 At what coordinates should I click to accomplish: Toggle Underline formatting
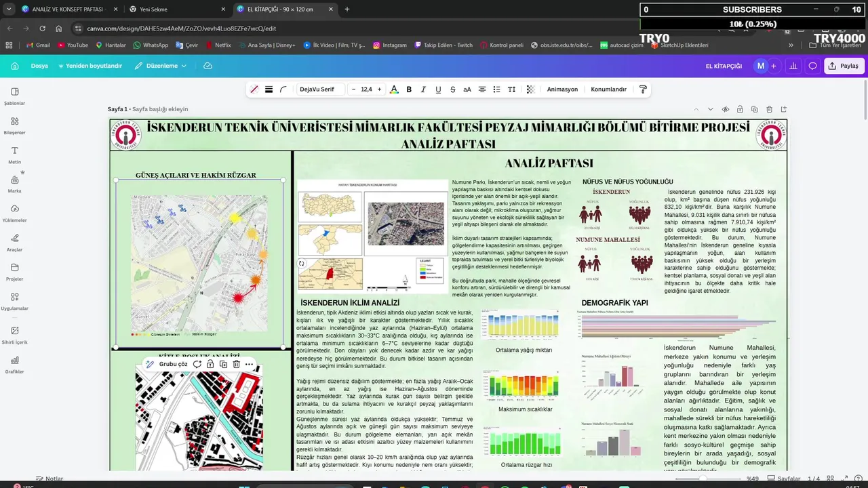[438, 89]
